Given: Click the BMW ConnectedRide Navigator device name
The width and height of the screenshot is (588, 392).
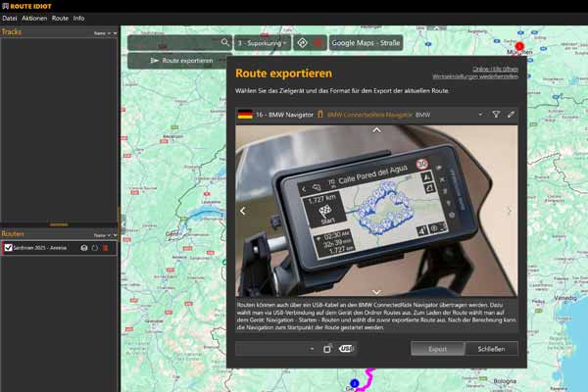Looking at the screenshot, I should pos(369,115).
